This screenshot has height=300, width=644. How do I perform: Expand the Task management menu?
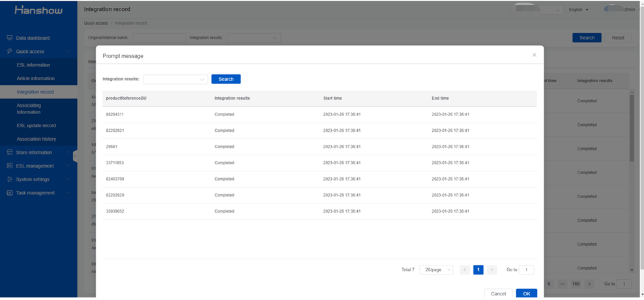point(68,193)
